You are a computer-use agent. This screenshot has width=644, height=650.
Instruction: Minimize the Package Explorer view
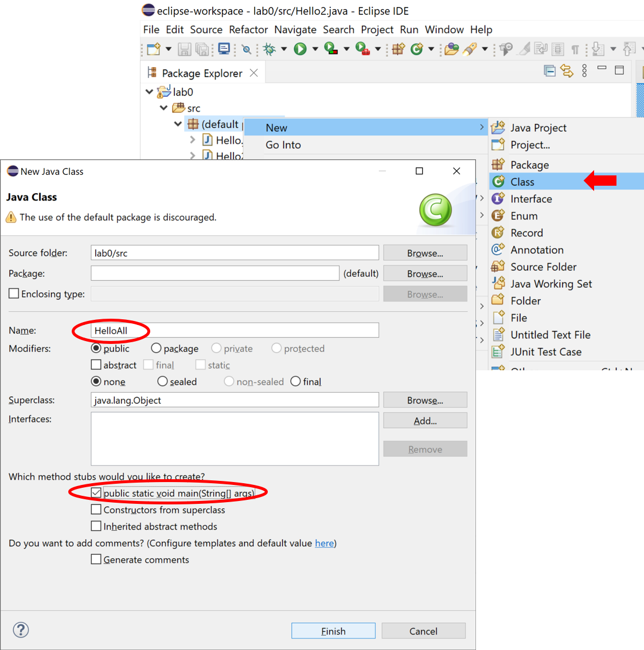pyautogui.click(x=602, y=68)
